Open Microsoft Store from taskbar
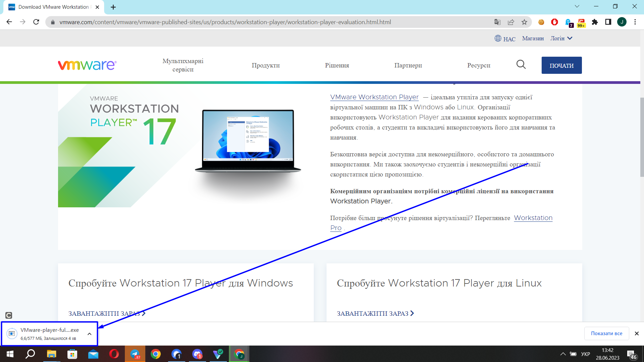644x362 pixels. click(72, 354)
